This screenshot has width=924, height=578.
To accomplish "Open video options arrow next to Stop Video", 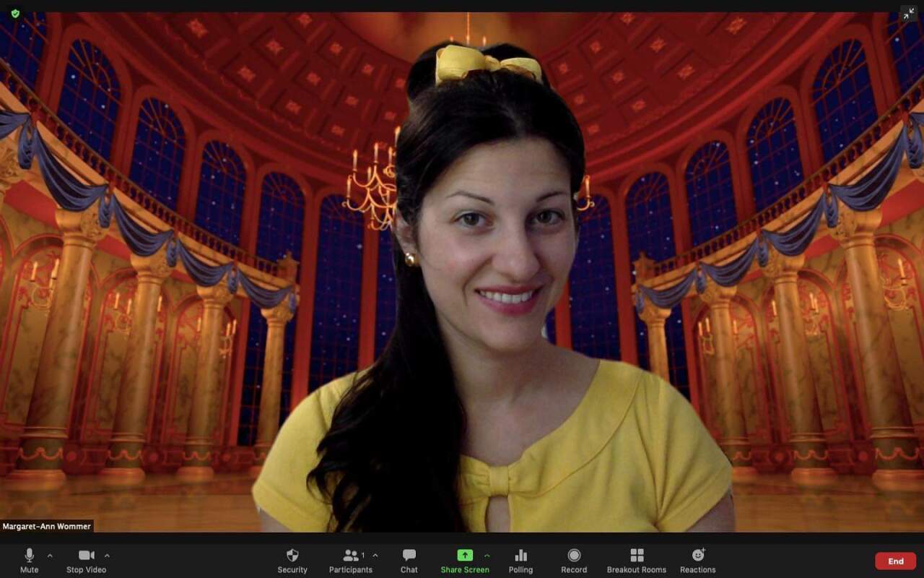I will pyautogui.click(x=107, y=556).
